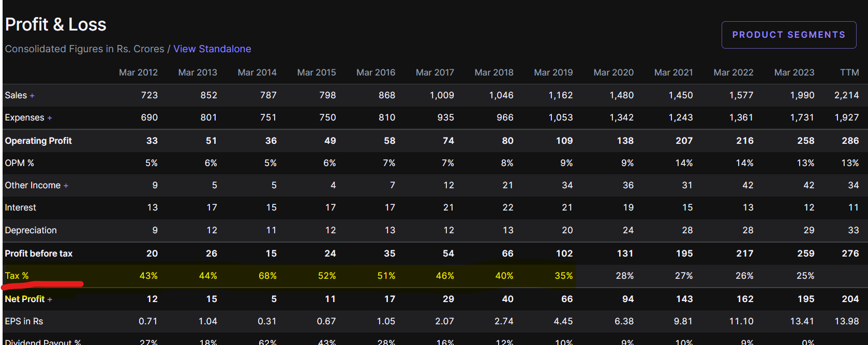The image size is (868, 345).
Task: Follow the View Standalone link
Action: tap(212, 49)
